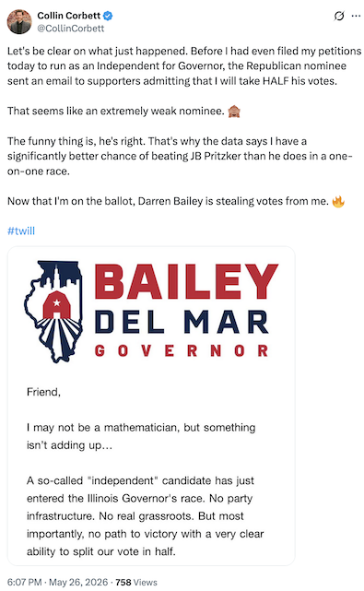Click the Collin Corbett display name
Image resolution: width=364 pixels, height=591 pixels.
tap(68, 16)
